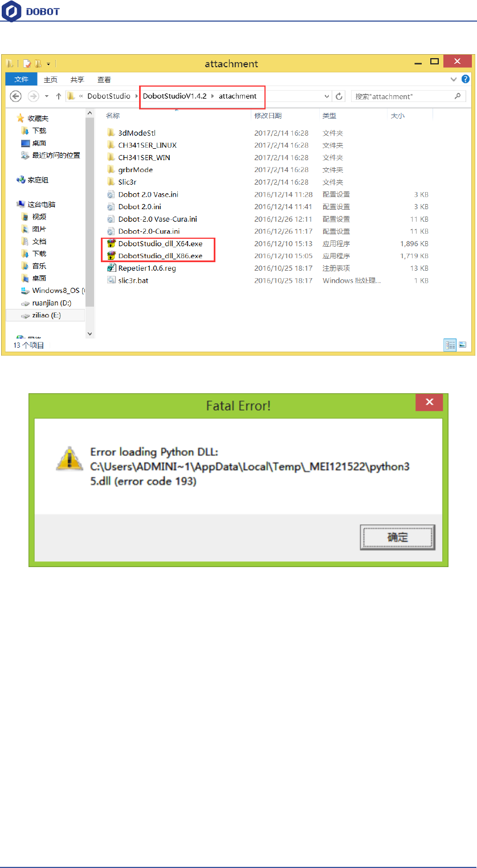The image size is (477, 868).
Task: Switch to large icons view
Action: [463, 345]
